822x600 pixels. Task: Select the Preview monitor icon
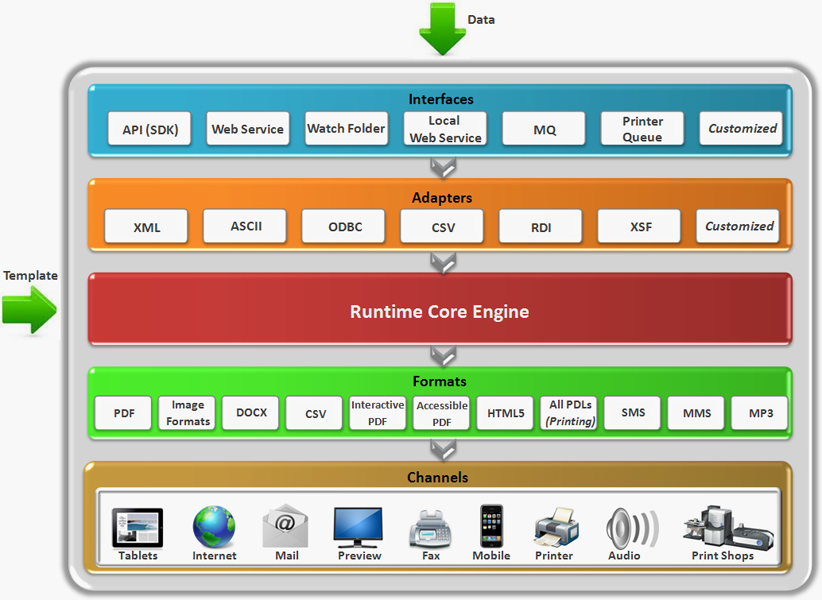pos(358,527)
